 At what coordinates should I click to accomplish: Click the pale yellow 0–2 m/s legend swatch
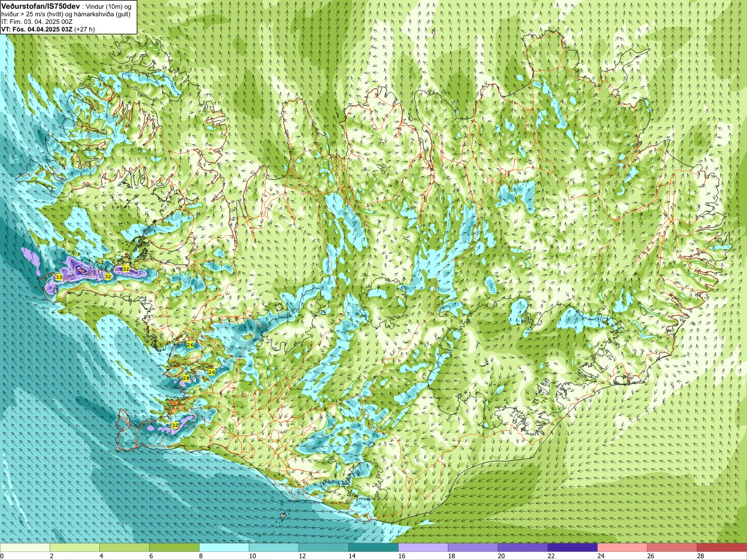pyautogui.click(x=25, y=548)
